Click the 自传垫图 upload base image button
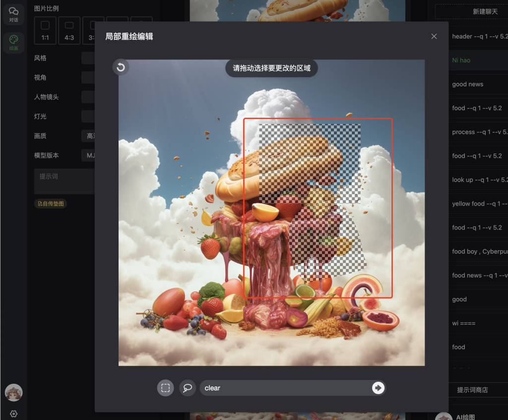 coord(50,203)
